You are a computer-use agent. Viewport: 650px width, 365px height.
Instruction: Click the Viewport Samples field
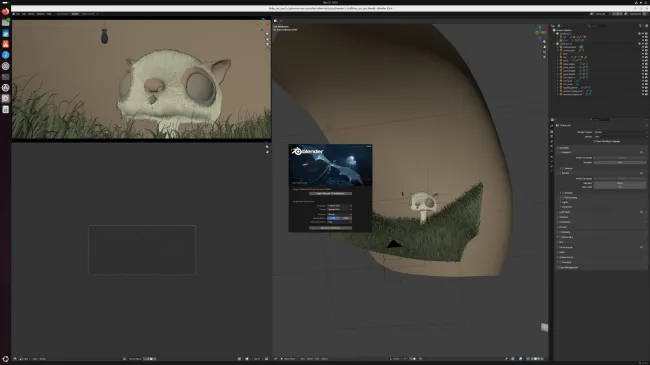click(620, 162)
